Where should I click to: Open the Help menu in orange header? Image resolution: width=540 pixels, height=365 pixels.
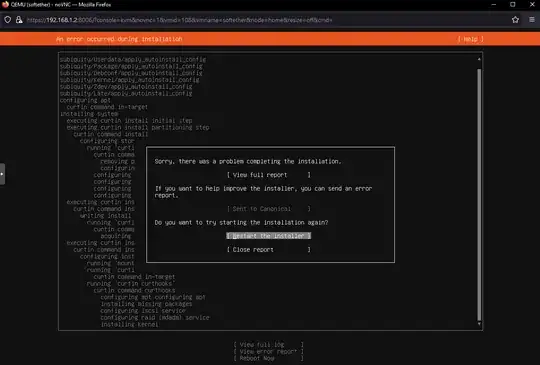click(x=470, y=39)
